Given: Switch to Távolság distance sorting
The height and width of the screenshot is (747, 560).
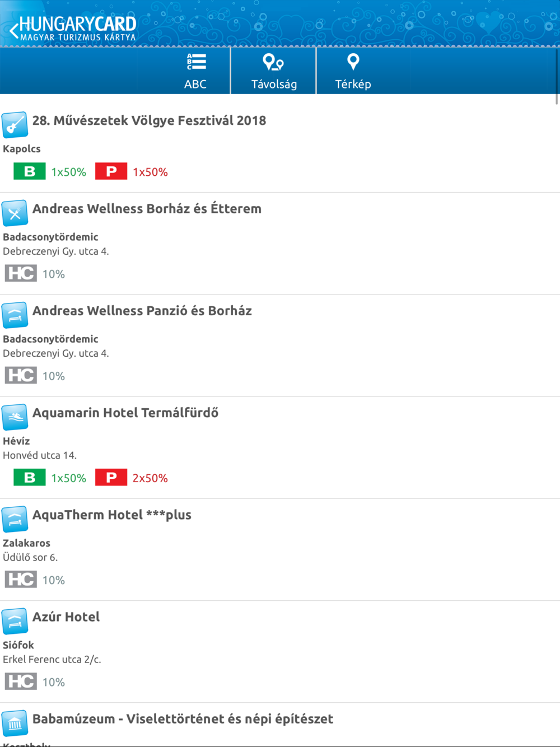Looking at the screenshot, I should click(274, 71).
